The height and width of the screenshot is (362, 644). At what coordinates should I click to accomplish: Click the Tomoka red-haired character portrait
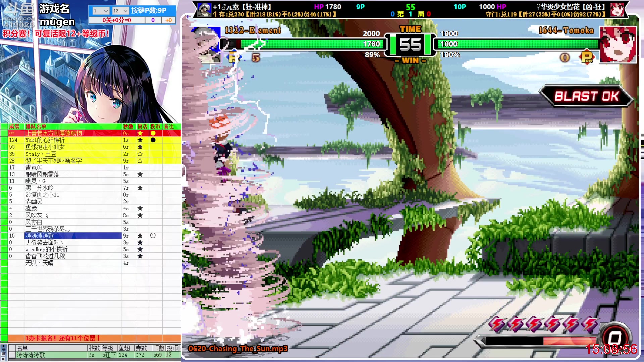tap(618, 45)
